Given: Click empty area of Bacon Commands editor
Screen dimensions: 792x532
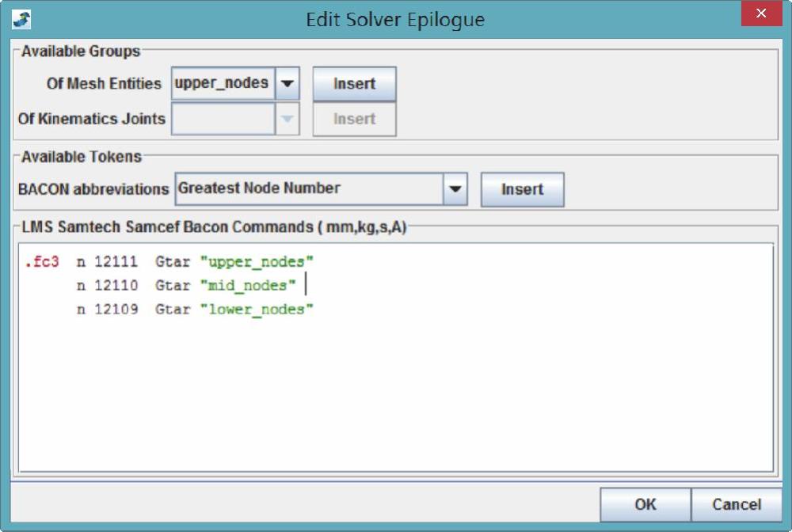Looking at the screenshot, I should coord(396,396).
